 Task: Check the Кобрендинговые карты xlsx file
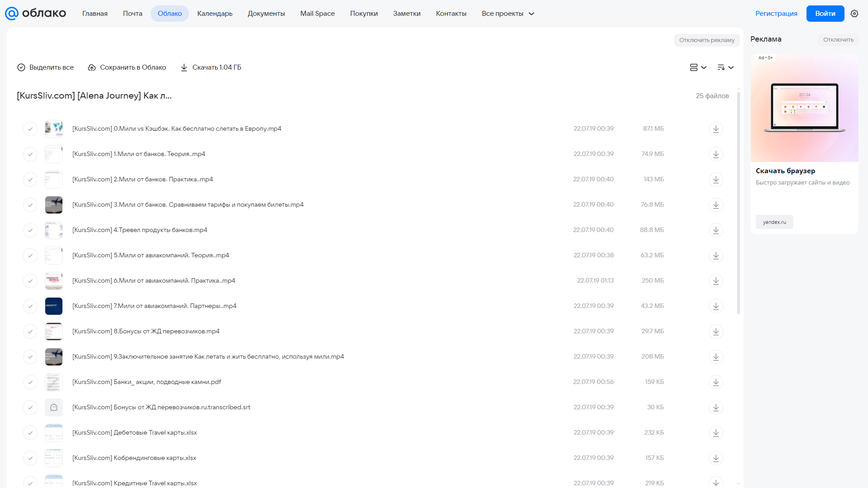[x=30, y=458]
